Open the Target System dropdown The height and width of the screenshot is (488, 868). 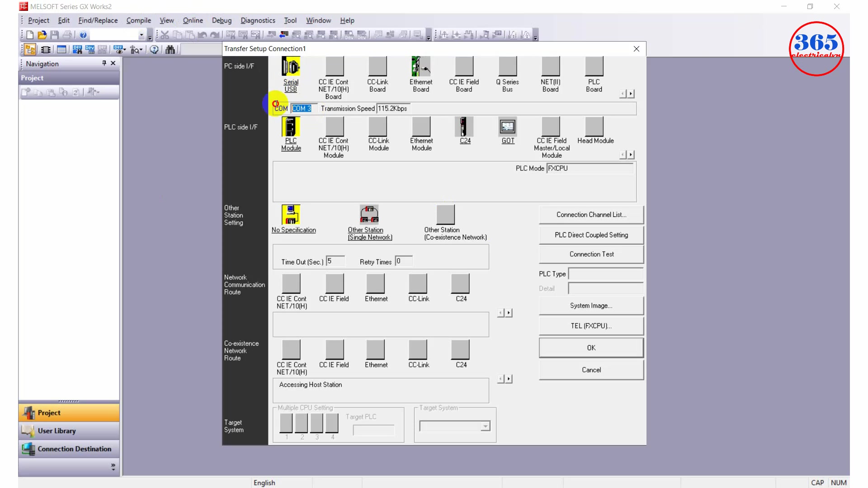(485, 426)
